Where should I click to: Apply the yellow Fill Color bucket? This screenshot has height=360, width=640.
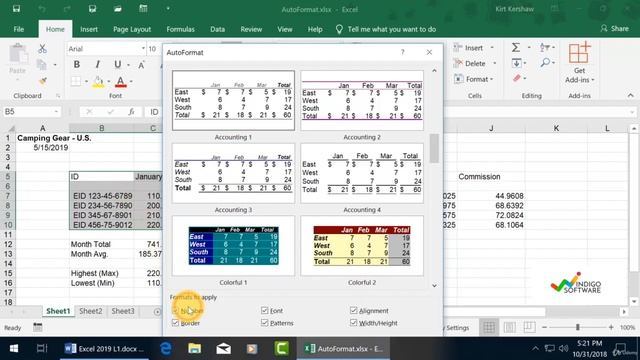[98, 81]
